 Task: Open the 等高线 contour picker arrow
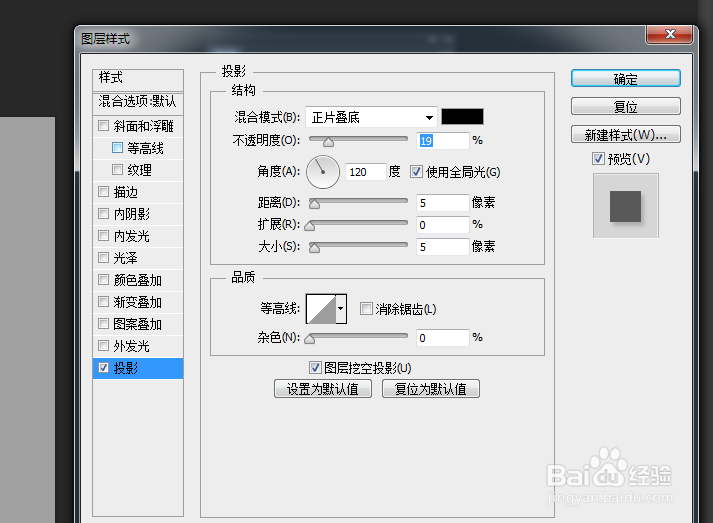[341, 308]
